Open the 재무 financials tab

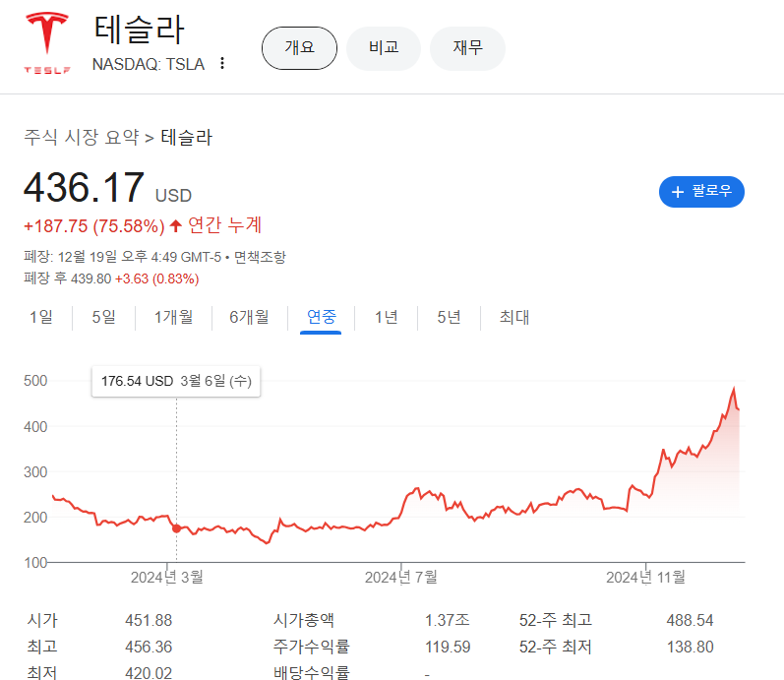click(x=467, y=48)
